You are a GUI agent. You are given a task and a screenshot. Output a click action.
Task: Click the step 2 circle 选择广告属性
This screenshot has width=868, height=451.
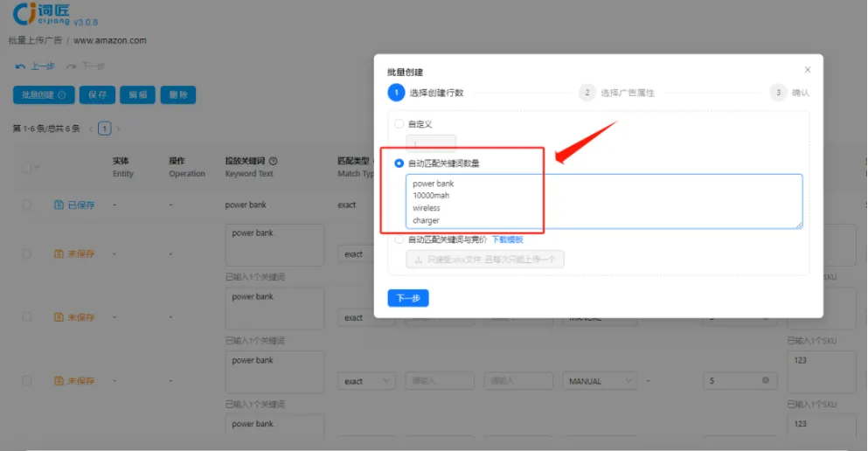(587, 93)
